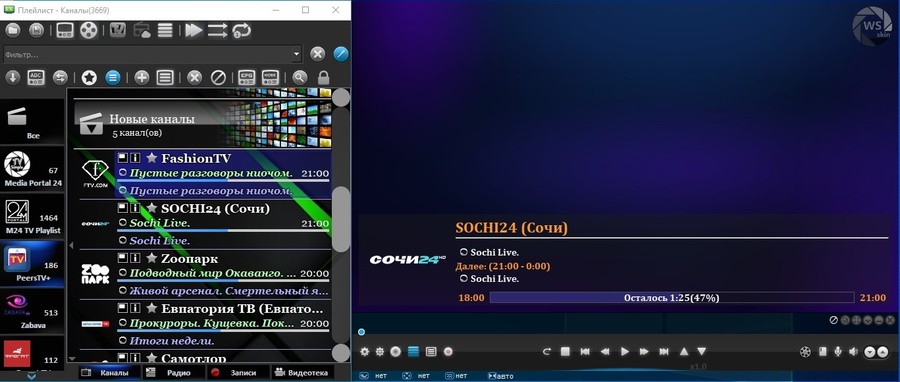Toggle the padlock lock icon
The width and height of the screenshot is (900, 382).
[323, 77]
